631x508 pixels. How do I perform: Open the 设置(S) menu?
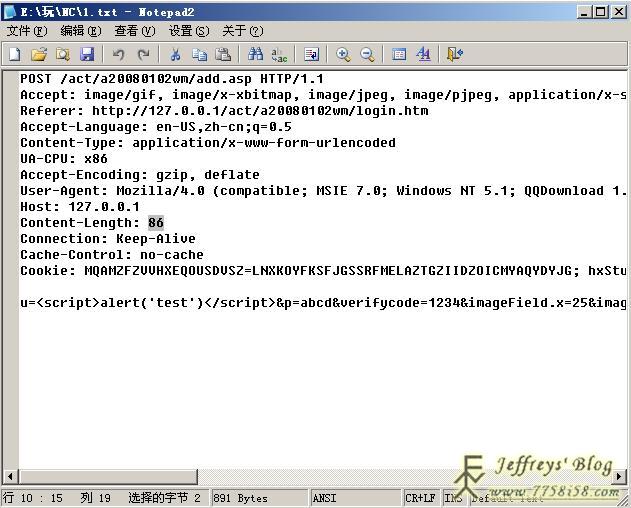point(189,31)
